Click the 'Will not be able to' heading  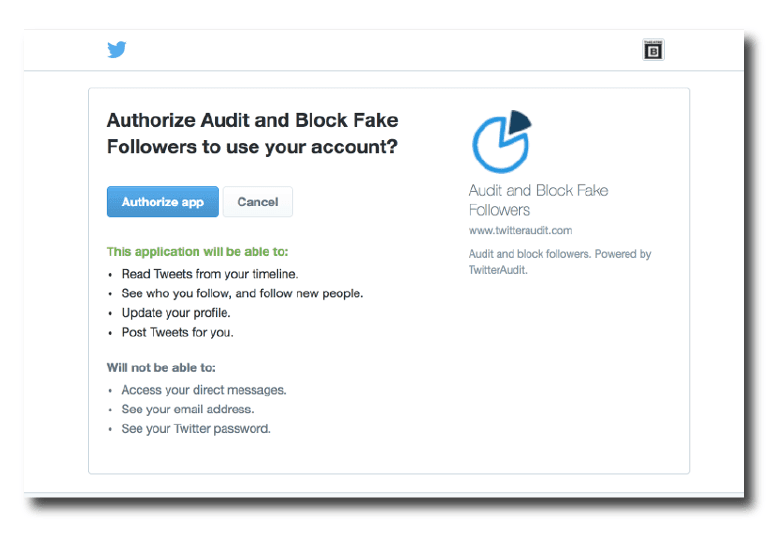tap(161, 367)
